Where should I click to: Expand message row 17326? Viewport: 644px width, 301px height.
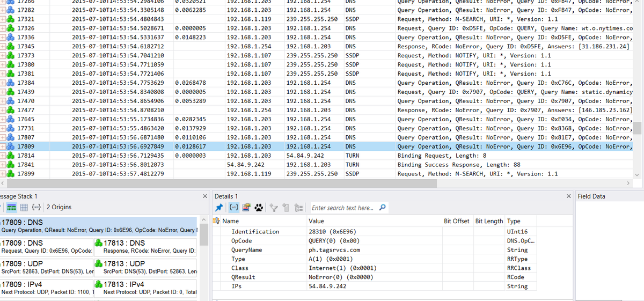(x=3, y=28)
